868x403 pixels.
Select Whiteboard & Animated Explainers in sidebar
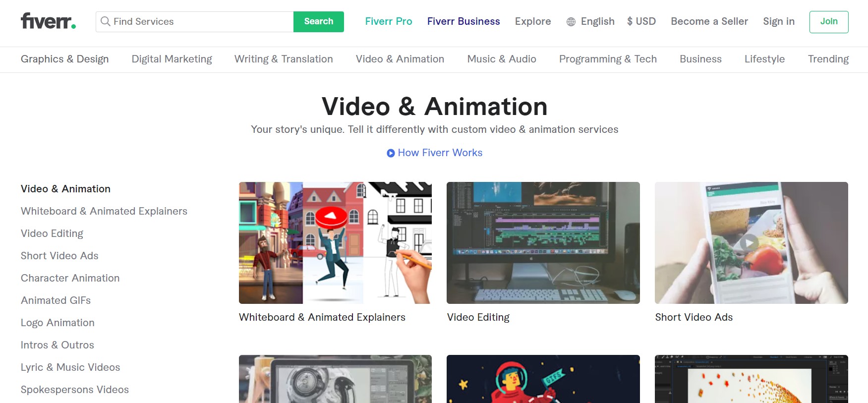click(104, 211)
